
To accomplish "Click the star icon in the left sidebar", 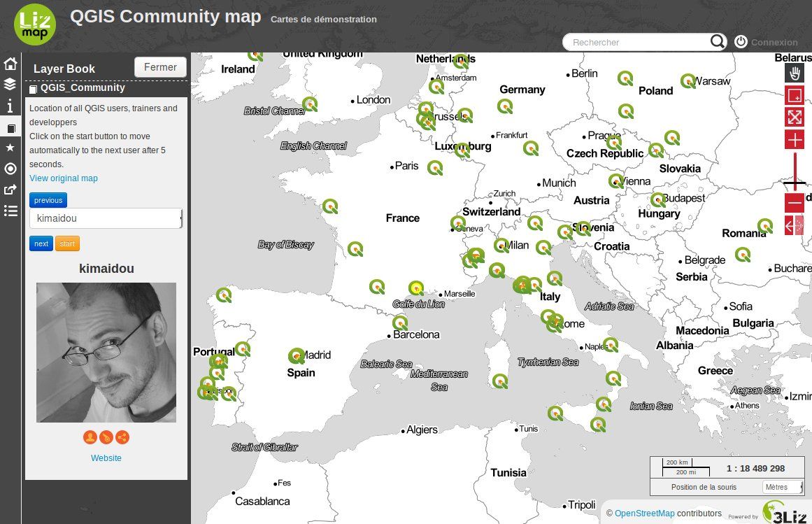I will point(10,148).
